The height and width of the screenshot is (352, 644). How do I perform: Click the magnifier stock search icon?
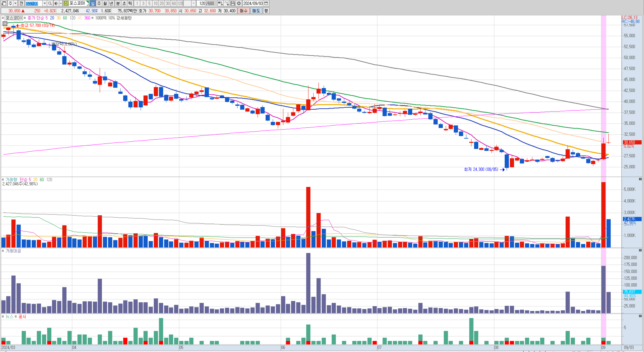click(x=50, y=3)
